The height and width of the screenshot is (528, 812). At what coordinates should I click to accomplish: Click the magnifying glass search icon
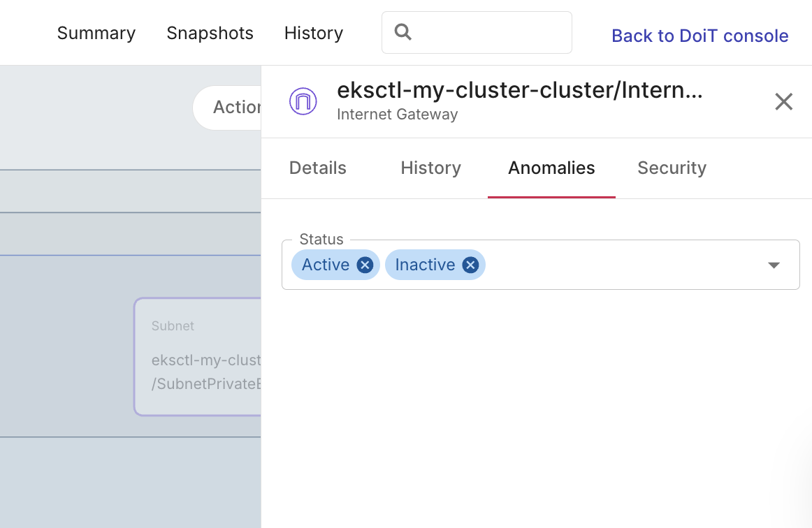coord(403,32)
